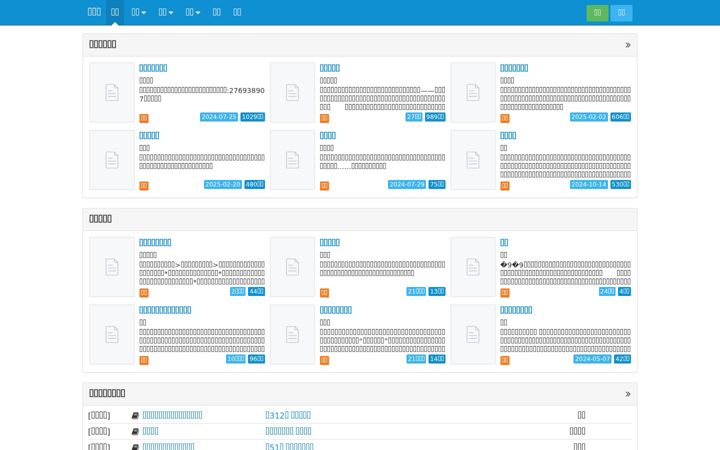The height and width of the screenshot is (450, 720).
Task: Open title link of card dated 2024-07-25
Action: click(153, 68)
